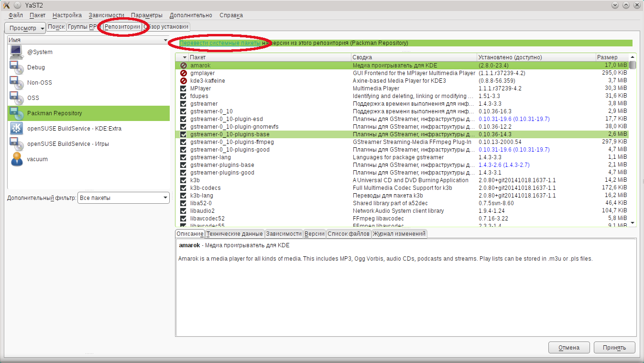The width and height of the screenshot is (644, 363).
Task: Open the Журнал изменений details tab
Action: click(399, 234)
